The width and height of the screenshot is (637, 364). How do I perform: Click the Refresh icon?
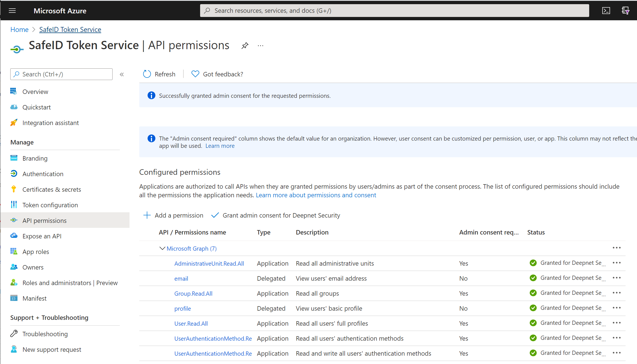tap(147, 74)
